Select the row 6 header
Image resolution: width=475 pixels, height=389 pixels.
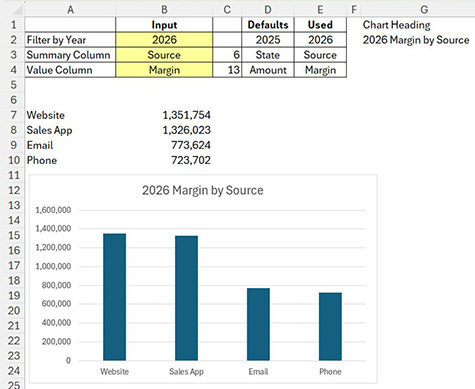tap(13, 100)
